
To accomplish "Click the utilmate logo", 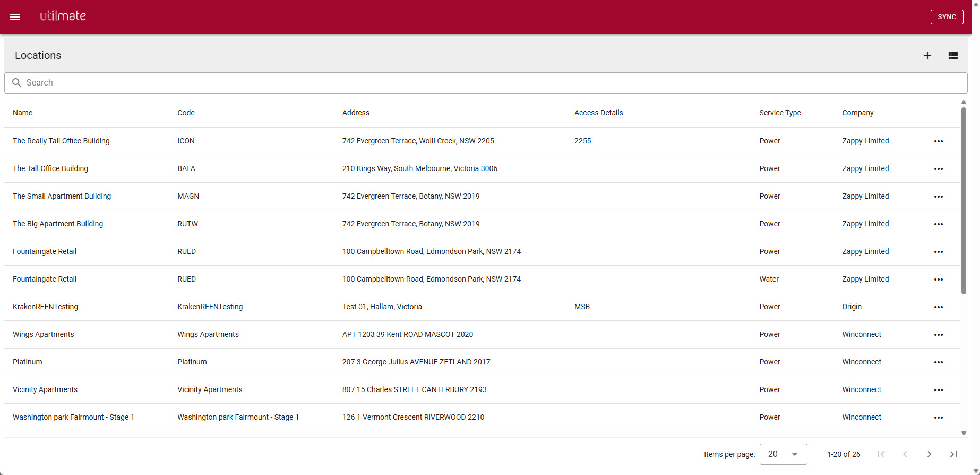I will [x=63, y=16].
